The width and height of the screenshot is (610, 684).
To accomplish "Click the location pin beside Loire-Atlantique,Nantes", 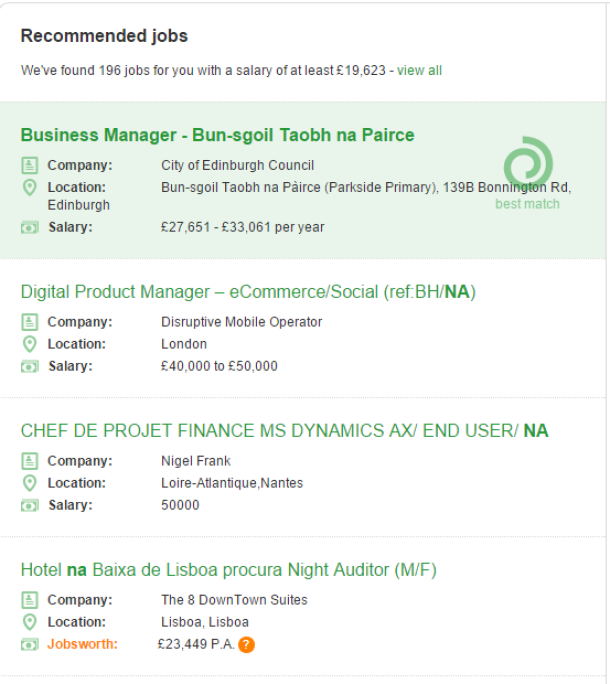I will [x=30, y=483].
